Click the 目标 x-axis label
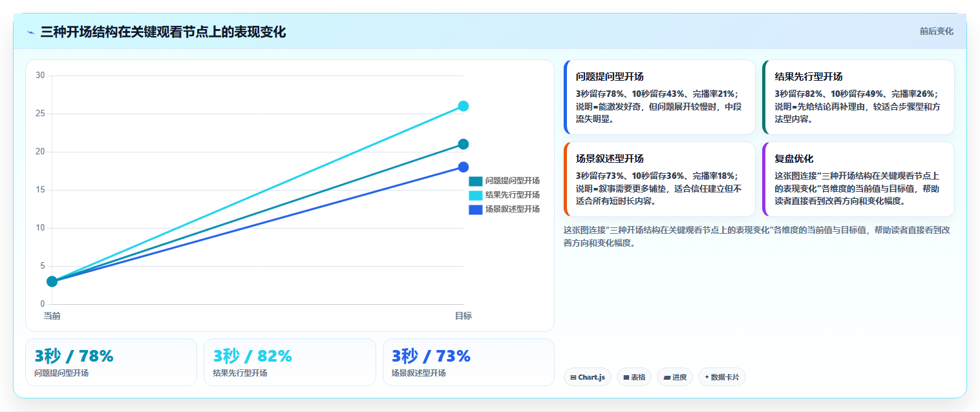Viewport: 980px width, 412px height. (463, 316)
